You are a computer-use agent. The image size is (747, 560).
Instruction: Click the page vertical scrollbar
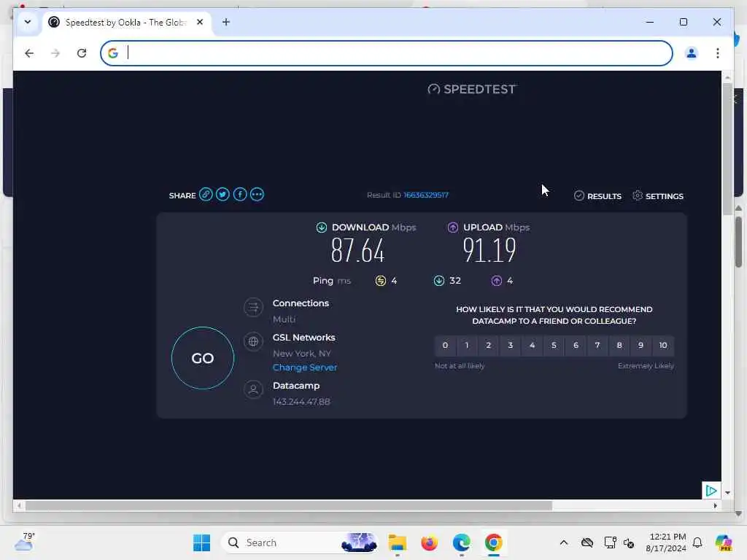coord(727,149)
